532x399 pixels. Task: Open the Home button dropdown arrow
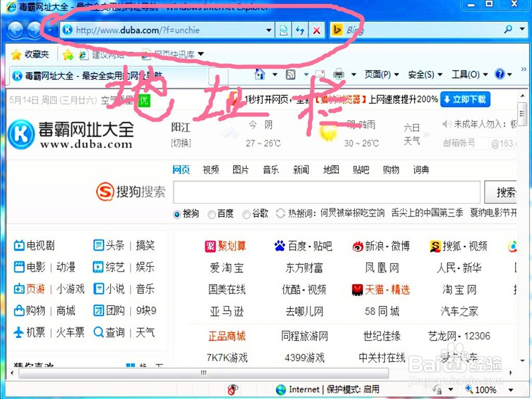pyautogui.click(x=275, y=74)
